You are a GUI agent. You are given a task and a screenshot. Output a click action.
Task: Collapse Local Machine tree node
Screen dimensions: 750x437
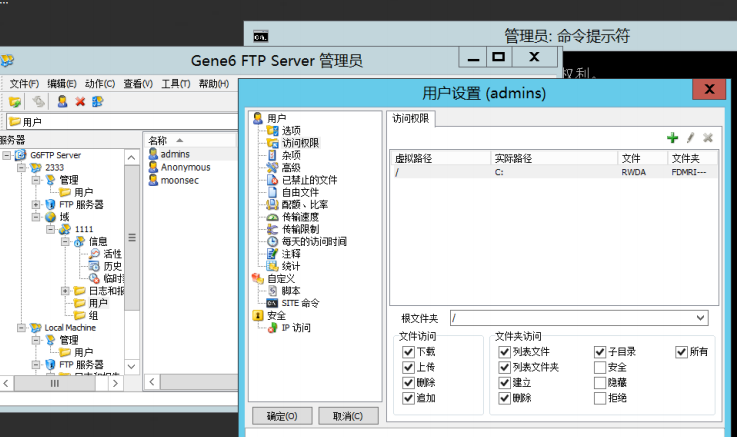22,328
